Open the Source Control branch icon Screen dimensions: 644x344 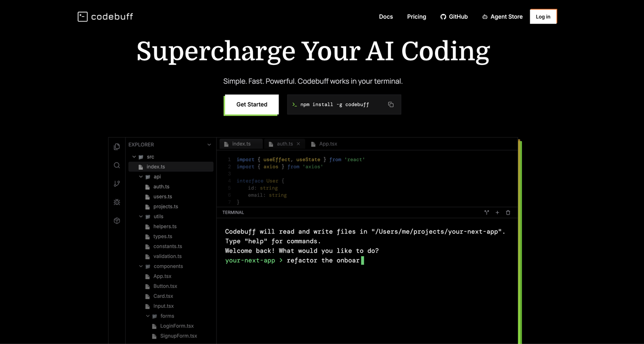[117, 184]
